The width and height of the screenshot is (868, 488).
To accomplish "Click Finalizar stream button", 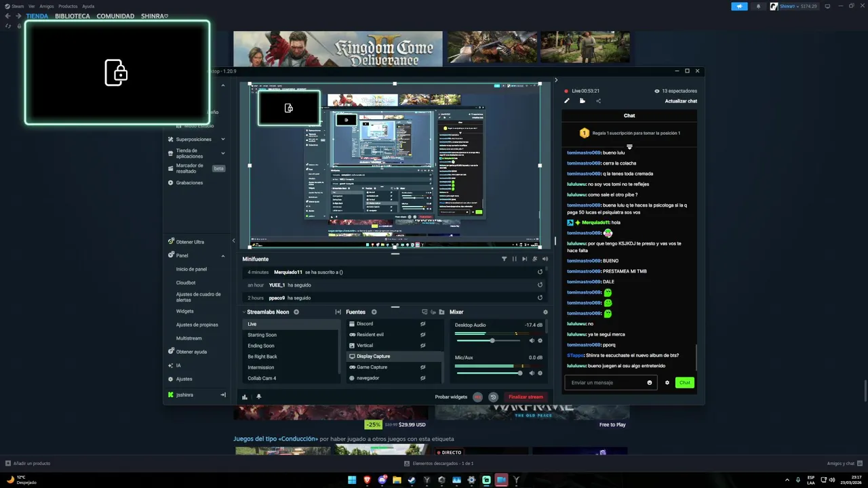I will [x=526, y=397].
